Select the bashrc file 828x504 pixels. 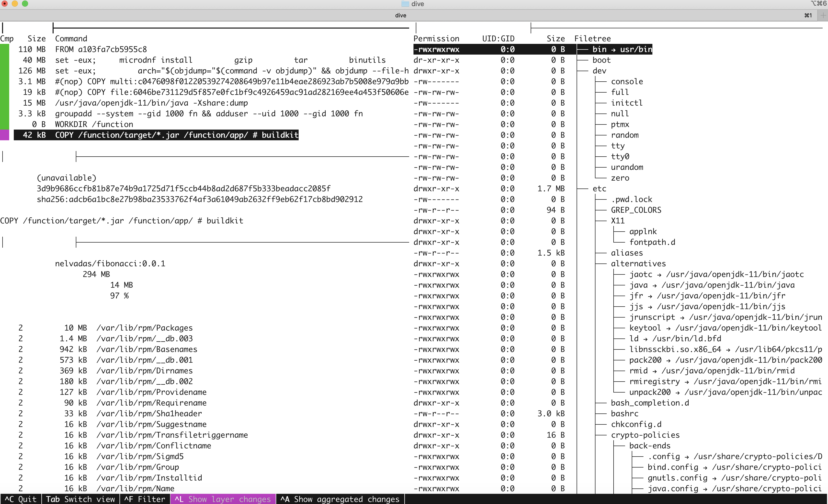pos(624,414)
